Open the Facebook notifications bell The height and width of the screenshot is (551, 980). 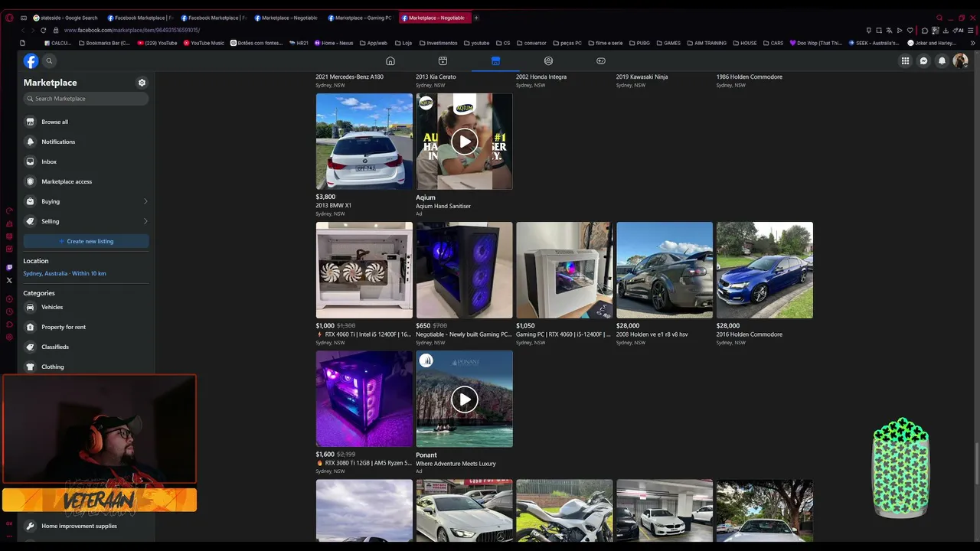pyautogui.click(x=942, y=61)
